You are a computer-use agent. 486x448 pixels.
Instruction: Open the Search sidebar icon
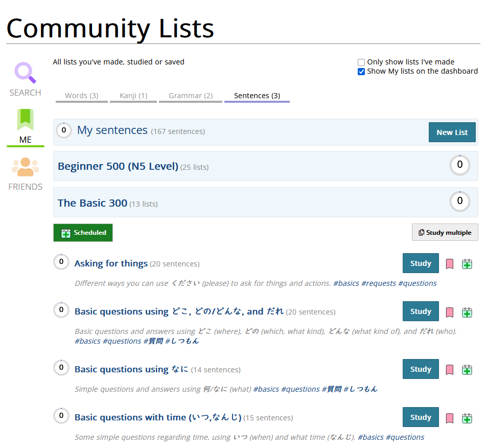click(25, 73)
